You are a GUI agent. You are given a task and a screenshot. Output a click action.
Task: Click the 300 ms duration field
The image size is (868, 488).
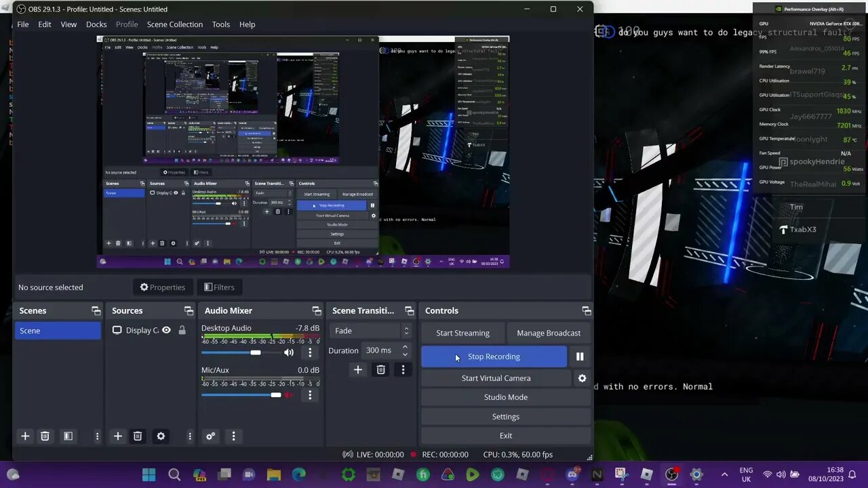click(381, 350)
